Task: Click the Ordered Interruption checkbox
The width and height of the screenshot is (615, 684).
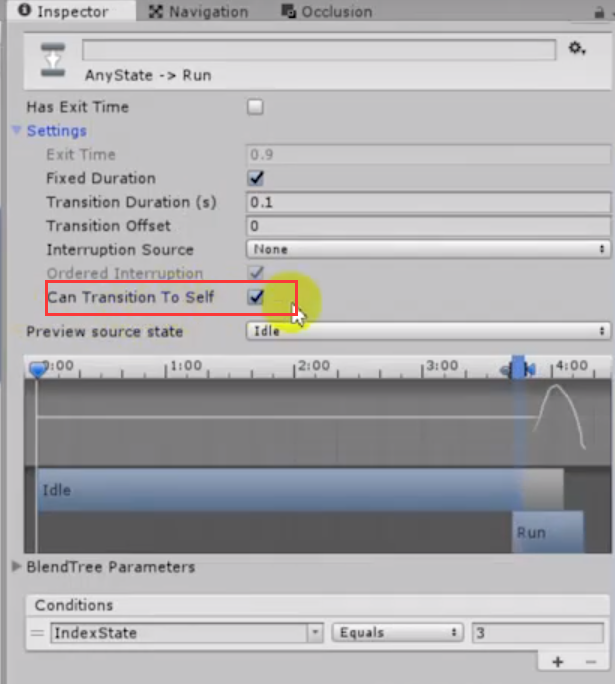Action: [255, 273]
